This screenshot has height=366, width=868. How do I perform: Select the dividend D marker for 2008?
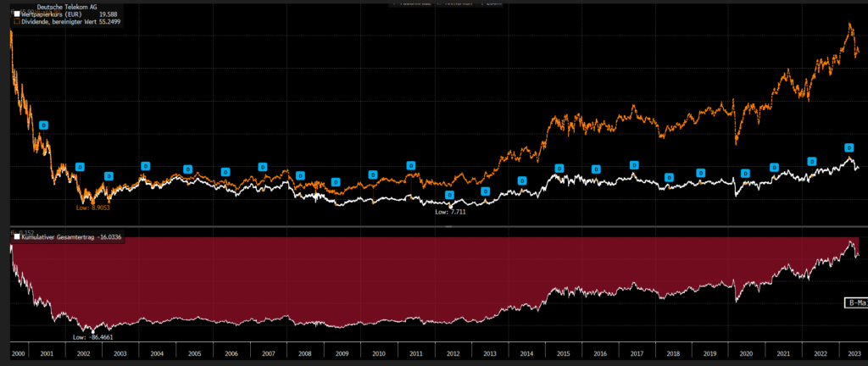point(300,175)
